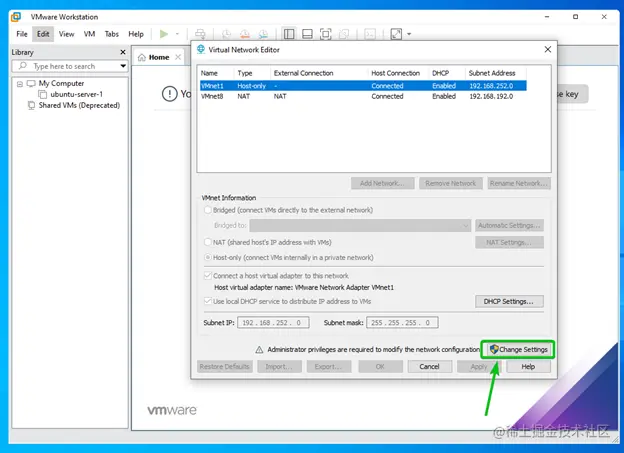Click the VMware Workstation logo in title bar

(16, 17)
